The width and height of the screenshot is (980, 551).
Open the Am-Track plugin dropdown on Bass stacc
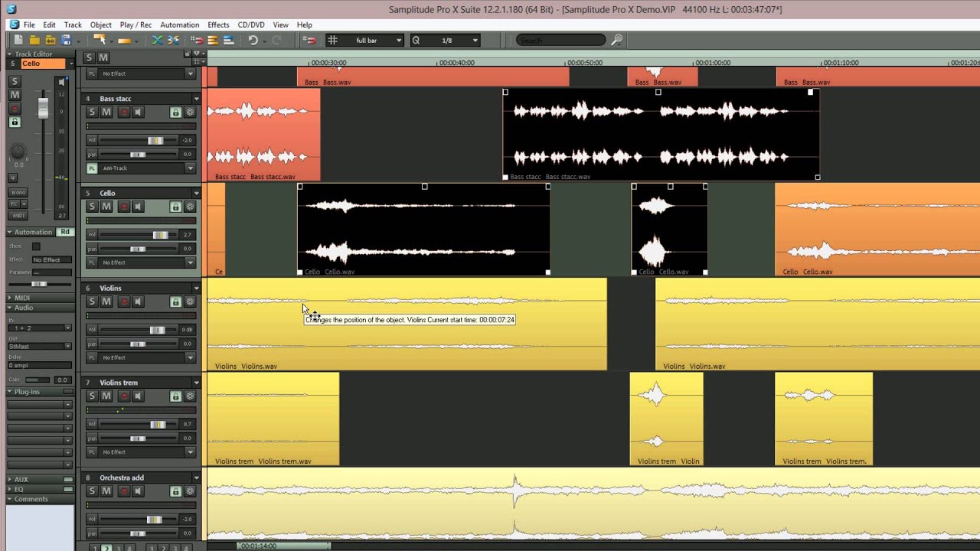191,168
